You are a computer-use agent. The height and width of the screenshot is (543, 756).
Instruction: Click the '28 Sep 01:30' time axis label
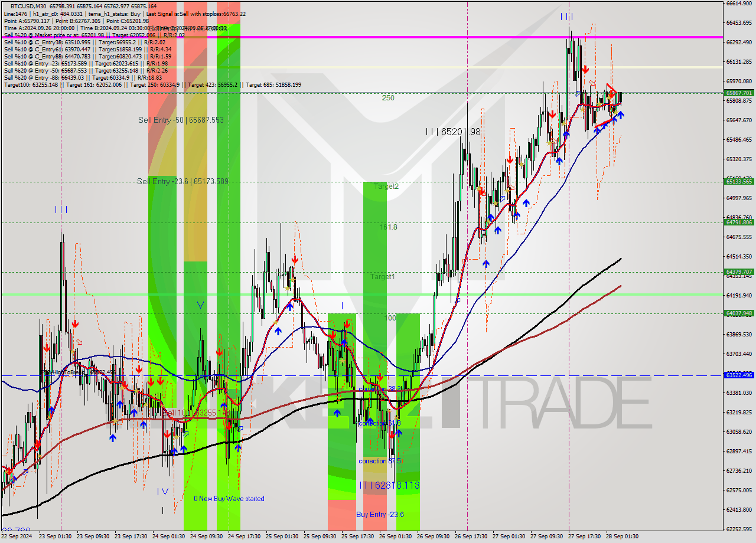[622, 537]
